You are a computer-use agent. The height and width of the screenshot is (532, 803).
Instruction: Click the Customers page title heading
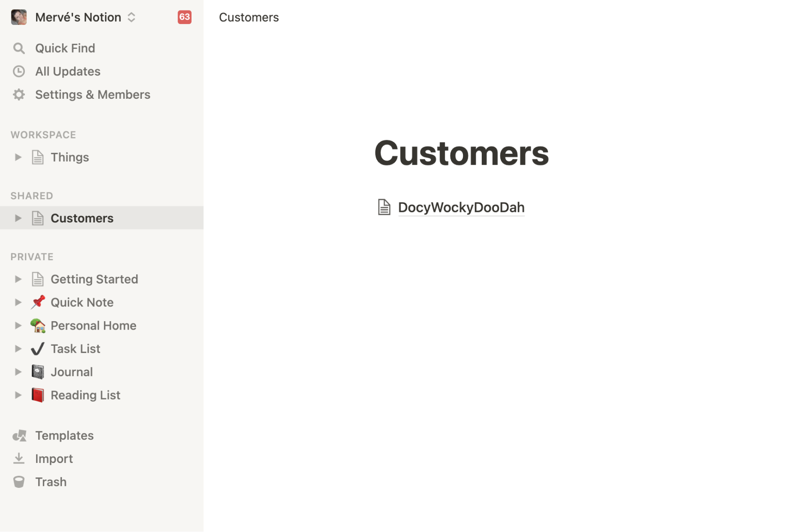(461, 153)
